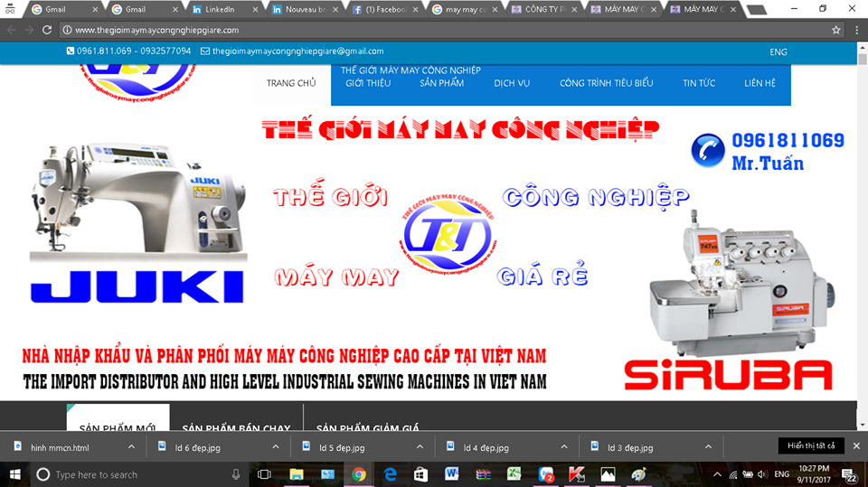868x487 pixels.
Task: Open the Windows Start menu
Action: coord(15,474)
